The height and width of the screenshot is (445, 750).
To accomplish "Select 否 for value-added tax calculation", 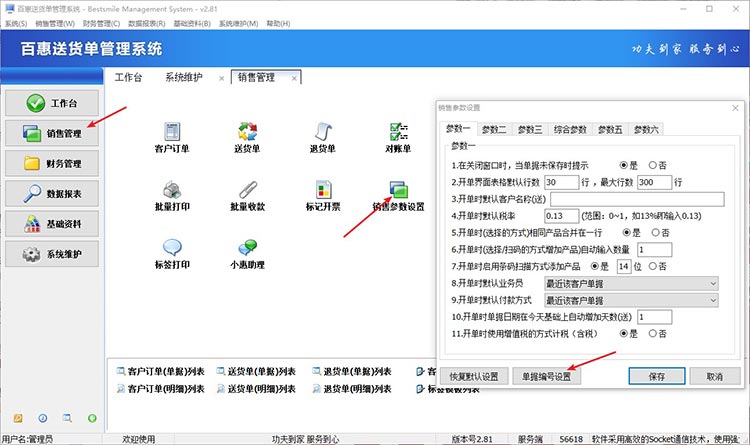I will (x=652, y=334).
